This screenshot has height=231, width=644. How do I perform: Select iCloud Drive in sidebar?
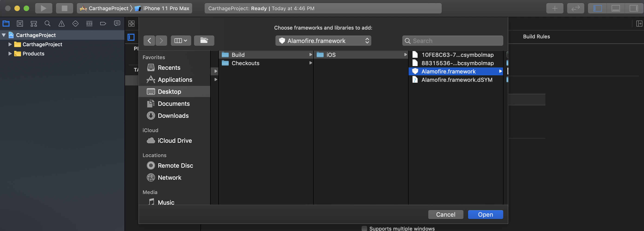[175, 140]
